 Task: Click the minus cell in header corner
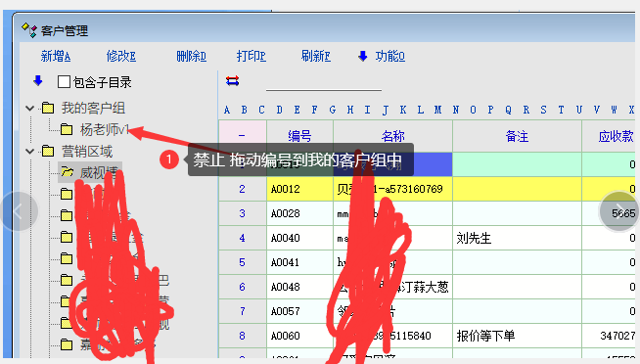[243, 135]
